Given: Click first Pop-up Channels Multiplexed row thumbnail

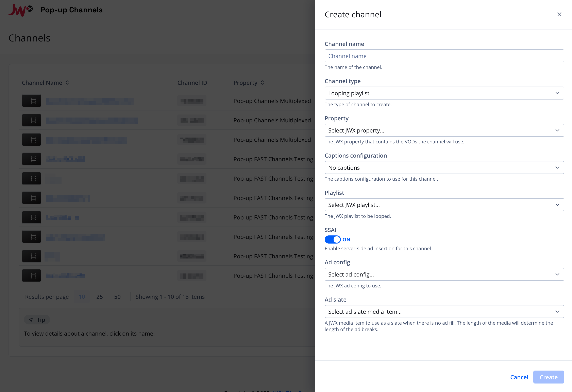Looking at the screenshot, I should point(32,101).
